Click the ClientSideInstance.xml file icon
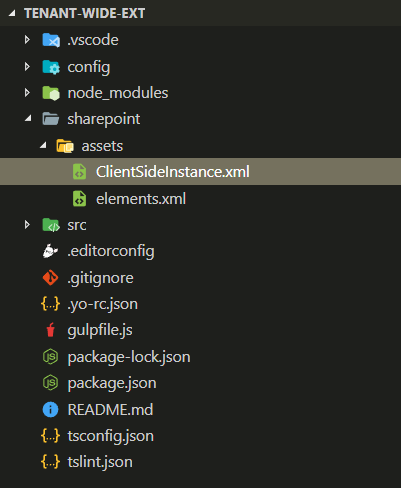 79,172
